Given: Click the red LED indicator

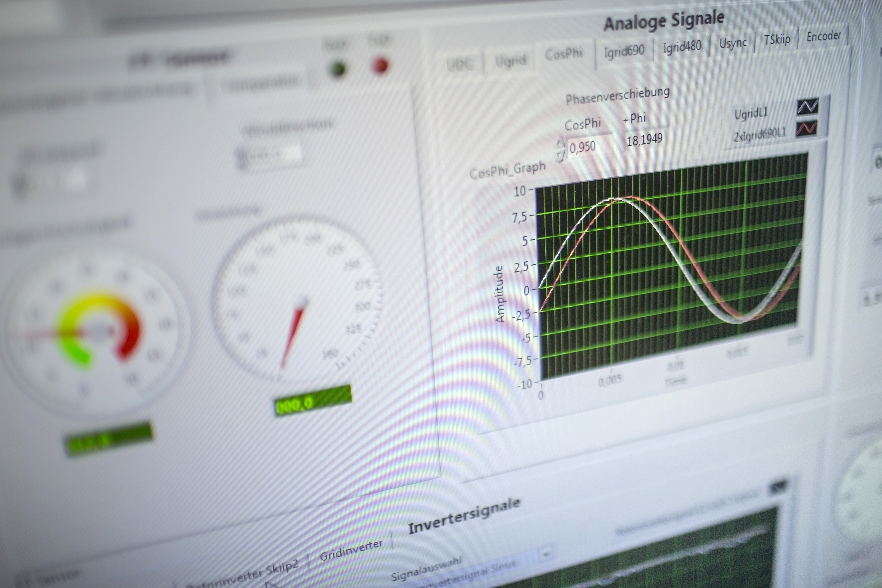Looking at the screenshot, I should click(380, 66).
